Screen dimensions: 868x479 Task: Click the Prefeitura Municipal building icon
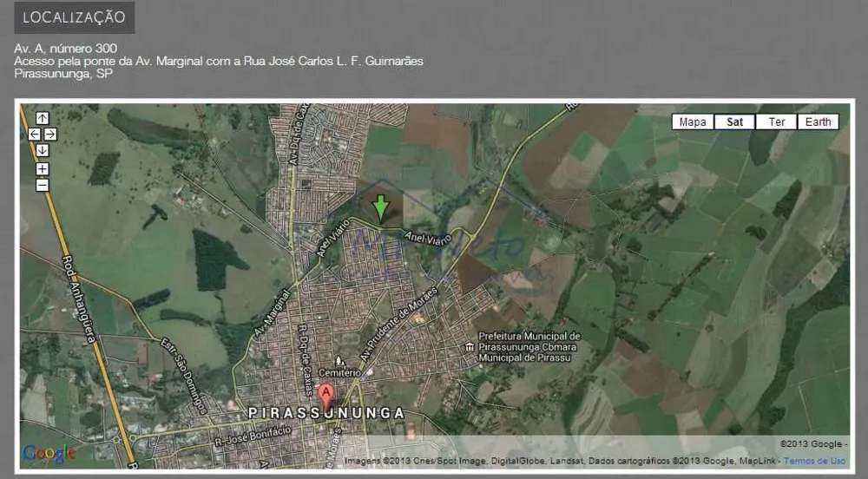(x=470, y=347)
